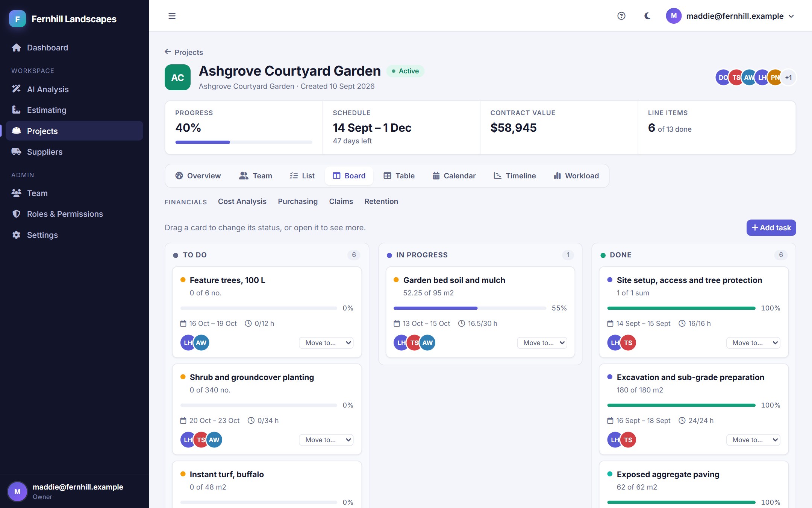
Task: Open the Calendar view tab
Action: pos(454,176)
